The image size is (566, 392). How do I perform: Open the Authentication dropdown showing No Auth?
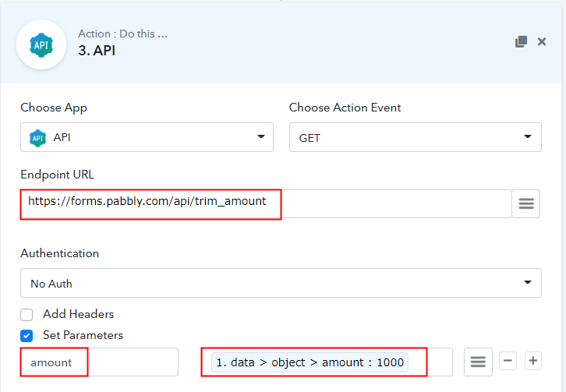[281, 283]
